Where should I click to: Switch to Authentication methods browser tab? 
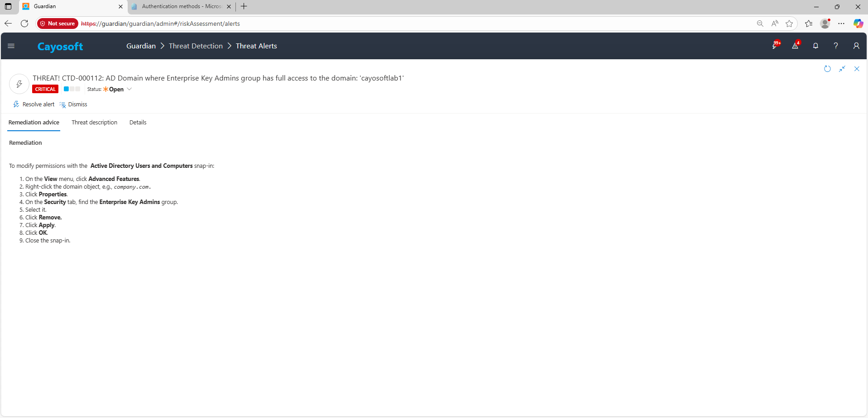181,6
